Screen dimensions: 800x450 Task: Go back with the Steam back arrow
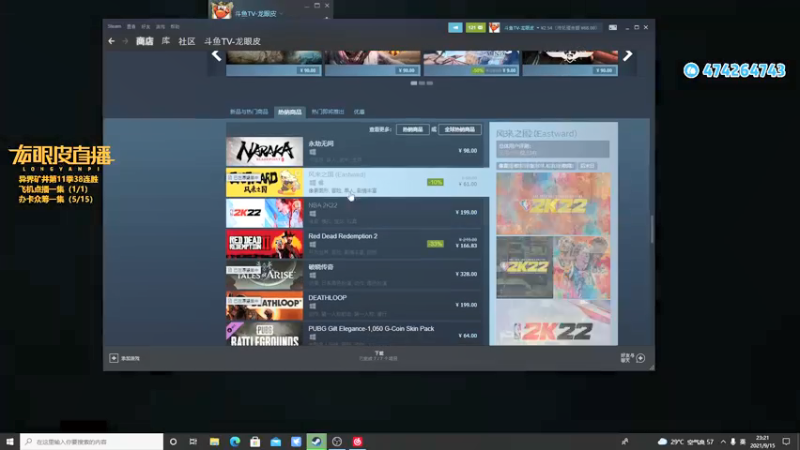(111, 41)
